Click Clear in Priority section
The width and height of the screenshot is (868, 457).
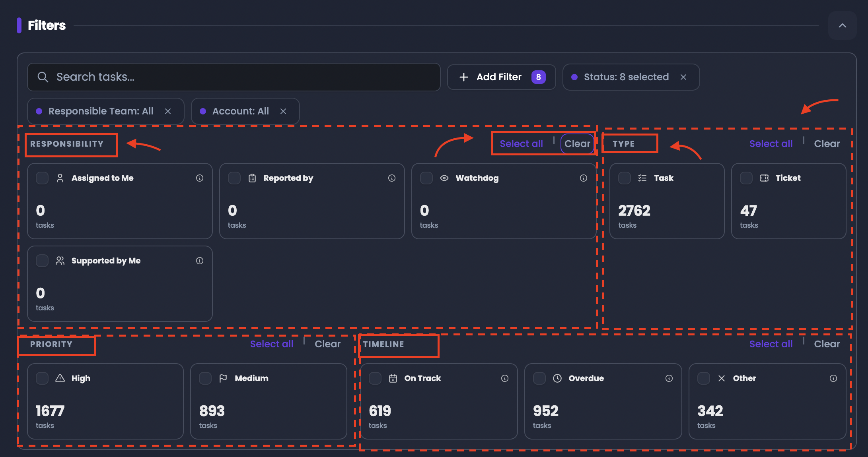328,344
